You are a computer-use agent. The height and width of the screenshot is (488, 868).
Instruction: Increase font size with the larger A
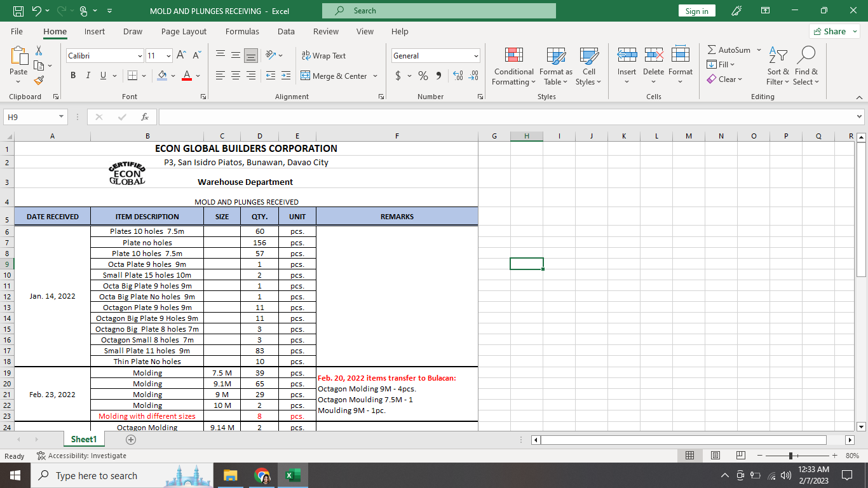click(x=182, y=56)
